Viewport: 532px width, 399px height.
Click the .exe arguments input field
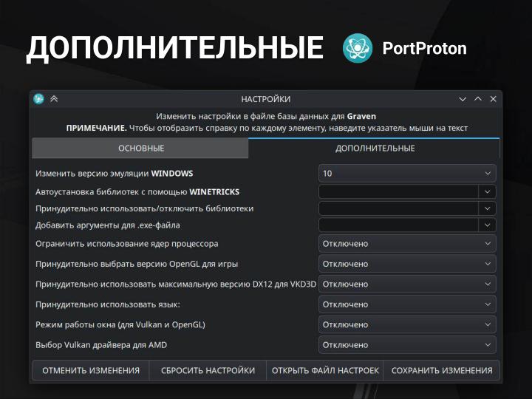[398, 225]
